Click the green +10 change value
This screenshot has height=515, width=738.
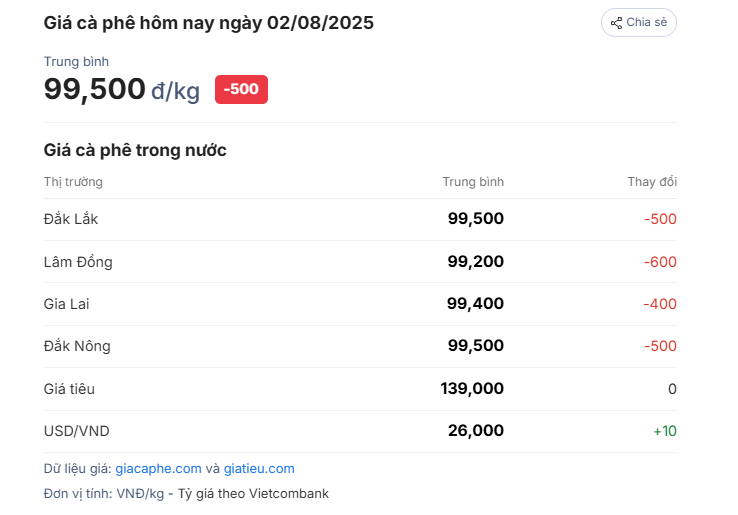(665, 431)
